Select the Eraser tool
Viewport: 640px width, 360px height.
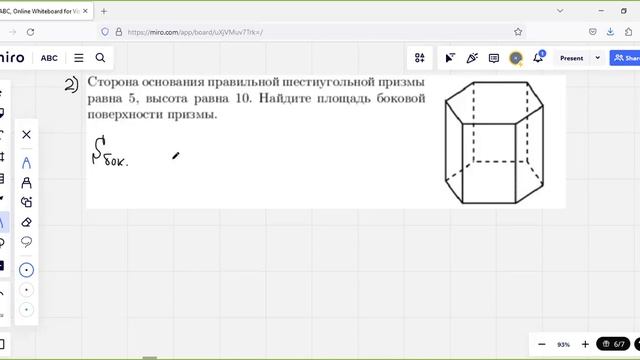[27, 222]
